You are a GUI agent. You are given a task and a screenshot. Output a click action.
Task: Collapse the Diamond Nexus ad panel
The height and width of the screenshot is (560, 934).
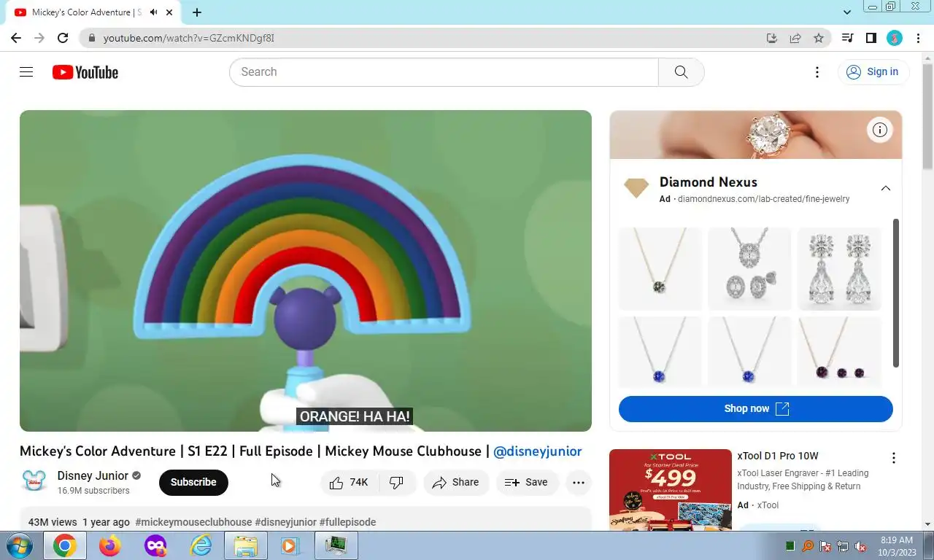[x=885, y=188]
